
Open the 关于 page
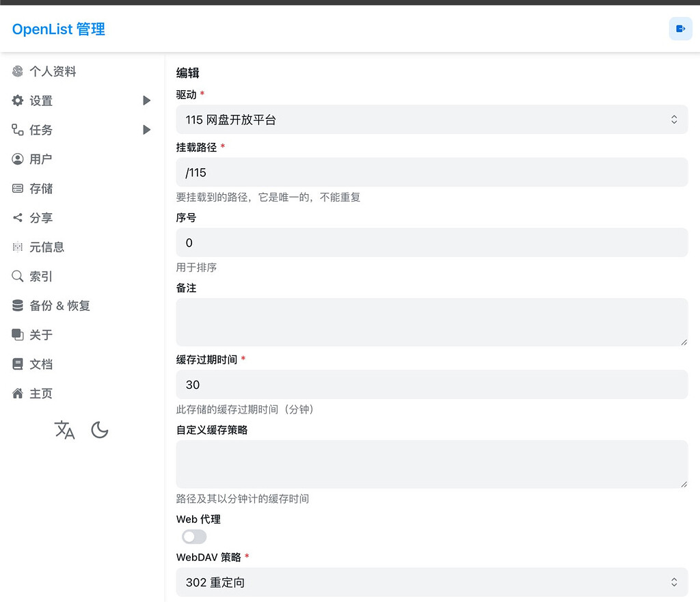[41, 335]
